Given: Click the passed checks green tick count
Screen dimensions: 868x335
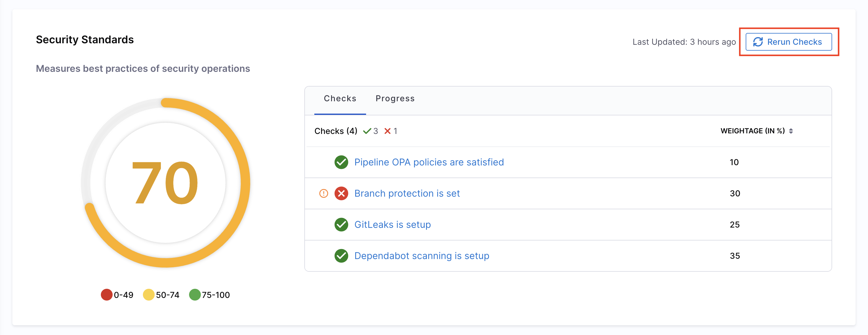Looking at the screenshot, I should coord(370,131).
